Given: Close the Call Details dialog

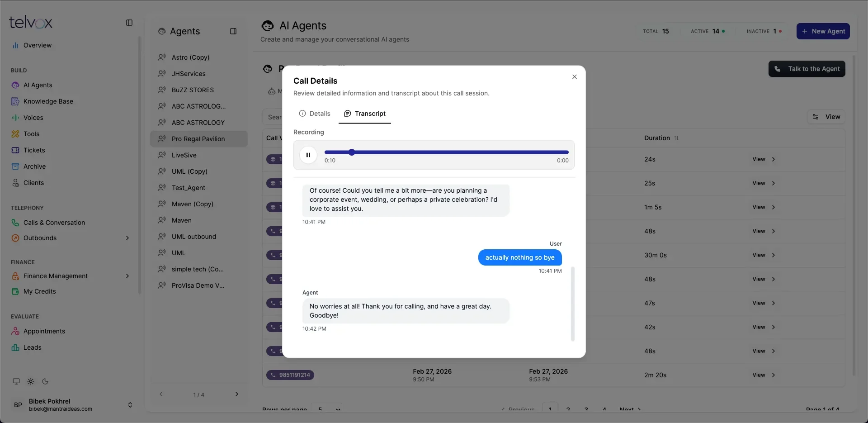Looking at the screenshot, I should [x=575, y=77].
